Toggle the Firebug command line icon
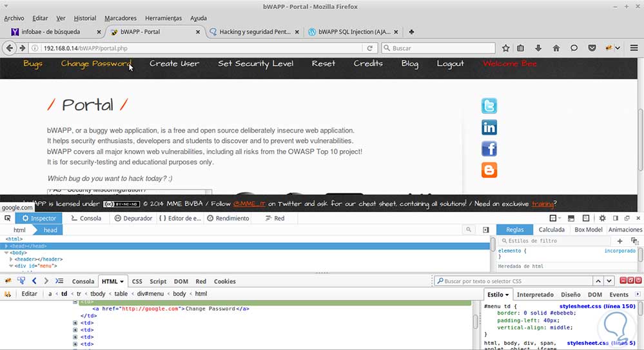 [x=59, y=281]
